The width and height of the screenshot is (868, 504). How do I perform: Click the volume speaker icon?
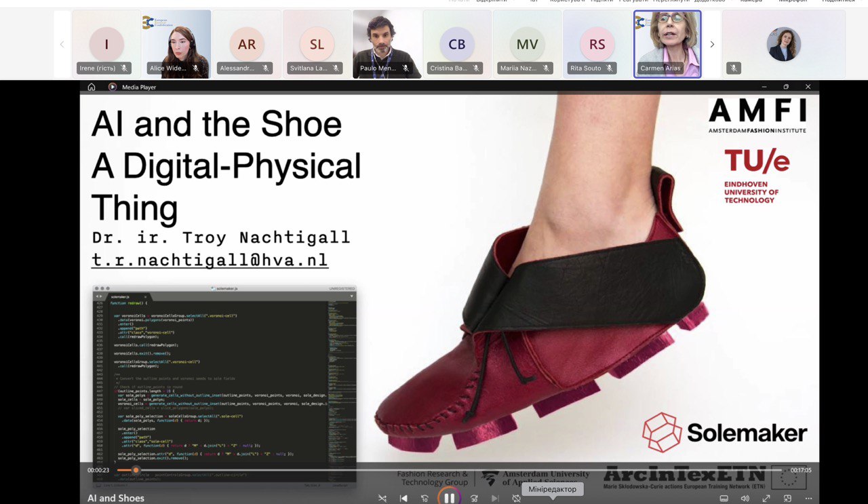coord(745,499)
